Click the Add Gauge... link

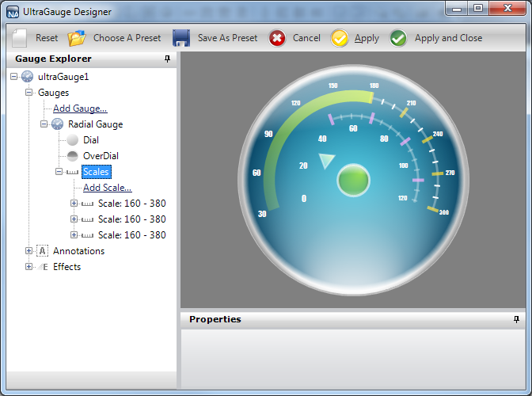point(80,109)
